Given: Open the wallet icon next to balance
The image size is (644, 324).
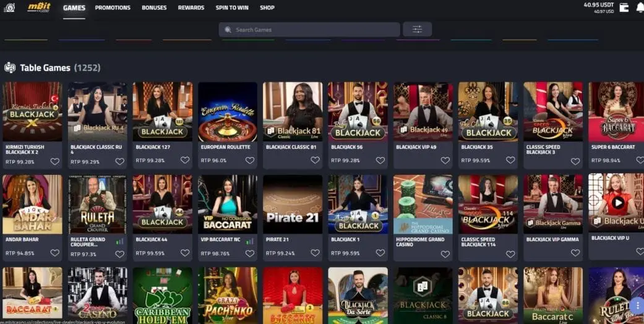Looking at the screenshot, I should (x=624, y=7).
